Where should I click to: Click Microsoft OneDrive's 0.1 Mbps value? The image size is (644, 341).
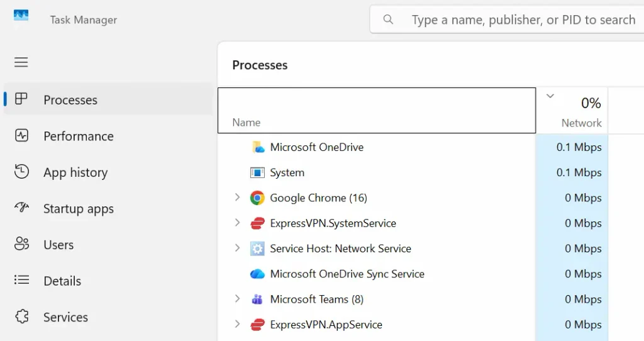579,147
